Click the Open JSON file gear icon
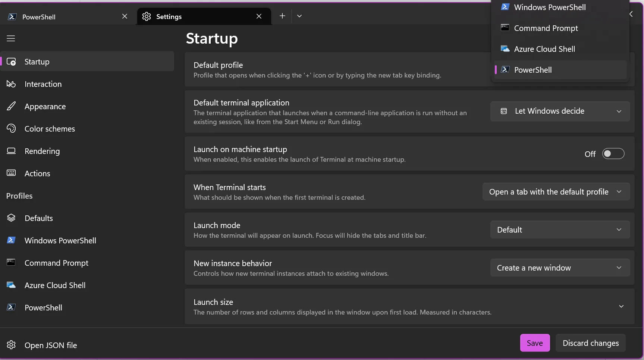The height and width of the screenshot is (360, 644). click(x=11, y=345)
